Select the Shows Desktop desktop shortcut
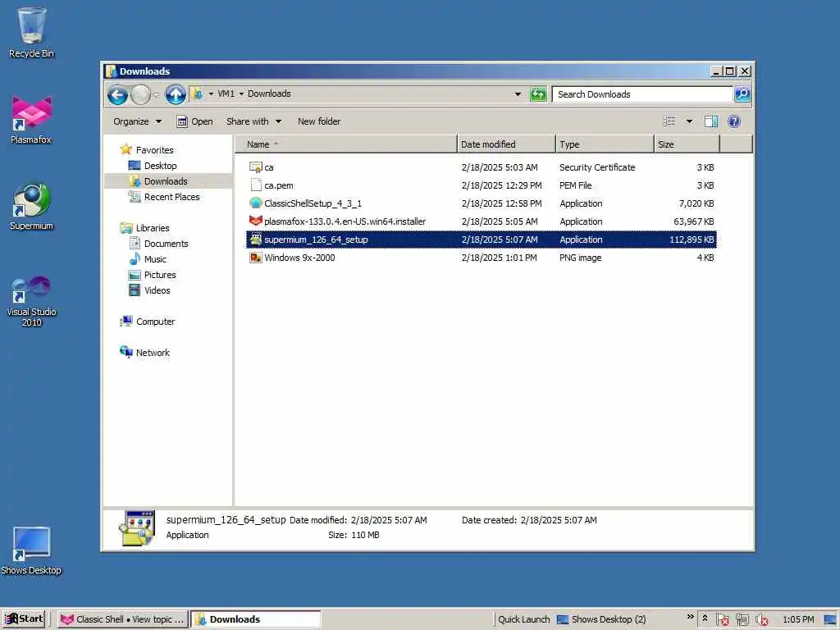840x630 pixels. [31, 550]
